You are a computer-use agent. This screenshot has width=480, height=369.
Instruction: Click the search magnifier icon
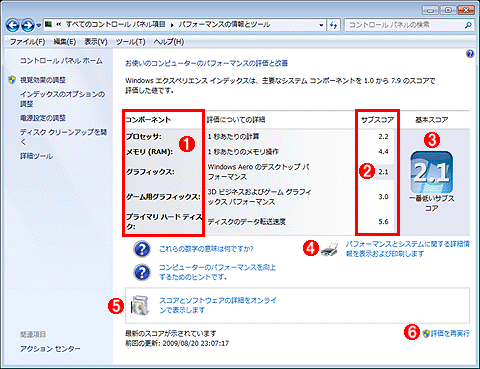(468, 25)
